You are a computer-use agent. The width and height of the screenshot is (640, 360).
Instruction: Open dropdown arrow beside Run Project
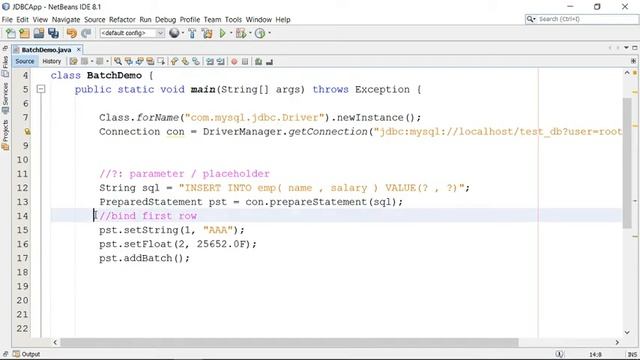(231, 33)
